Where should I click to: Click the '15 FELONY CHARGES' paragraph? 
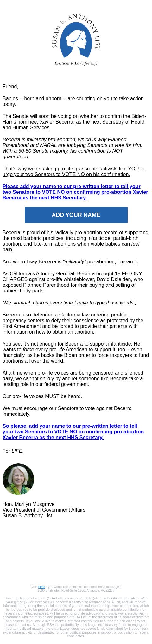pos(73,282)
